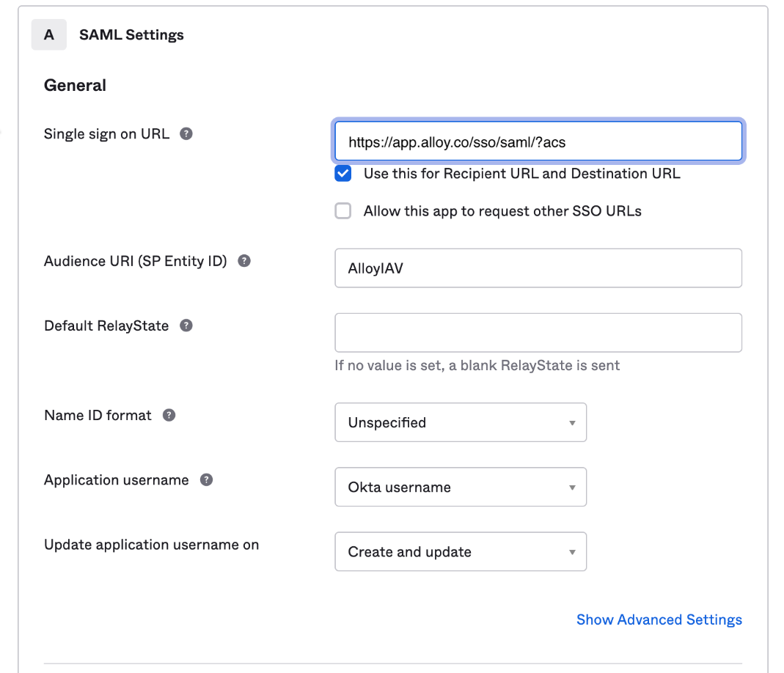Enable Allow this app to request other SSO URLs

(x=343, y=211)
